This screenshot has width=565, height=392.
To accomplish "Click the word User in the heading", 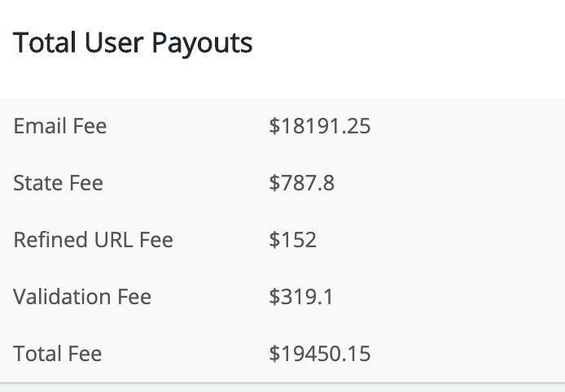I will click(x=114, y=43).
